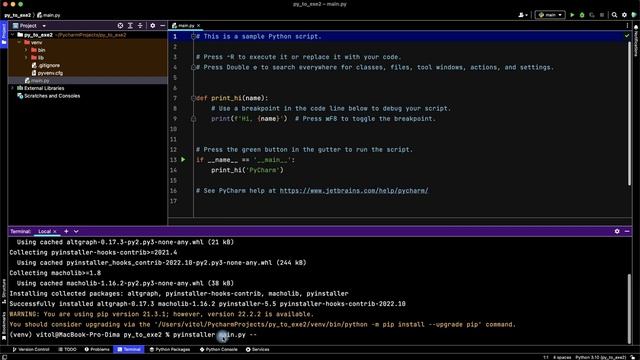This screenshot has width=640, height=360.
Task: Open the Services tool window
Action: click(258, 349)
